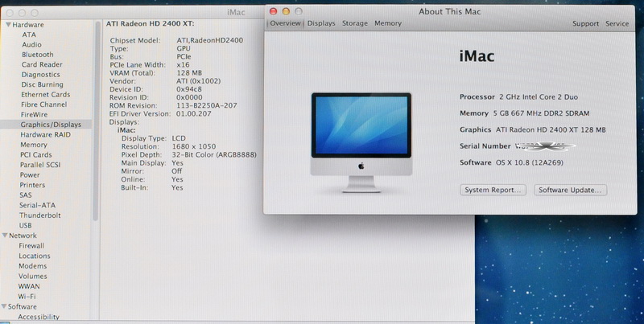This screenshot has width=644, height=324.
Task: Select Memory in System Information sidebar
Action: pyautogui.click(x=34, y=145)
